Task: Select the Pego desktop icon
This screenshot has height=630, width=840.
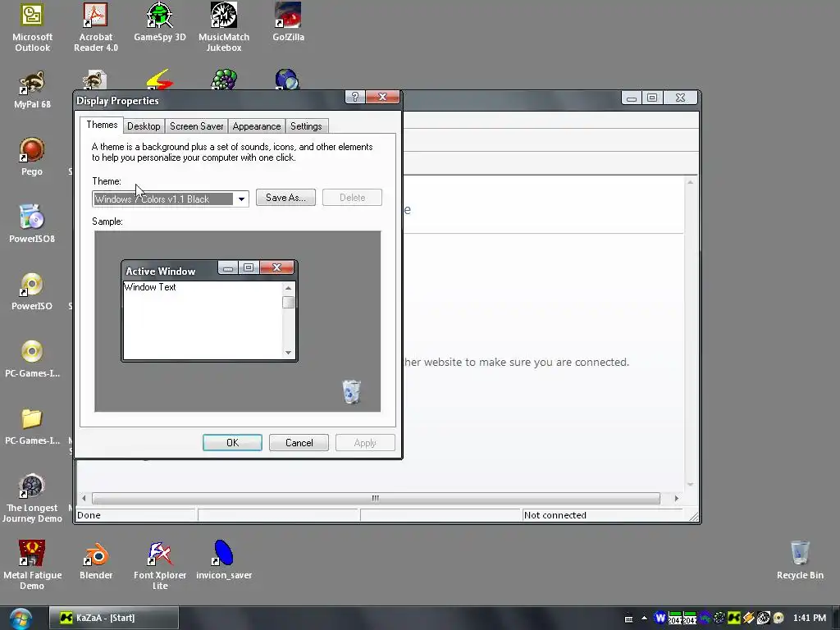Action: 32,157
